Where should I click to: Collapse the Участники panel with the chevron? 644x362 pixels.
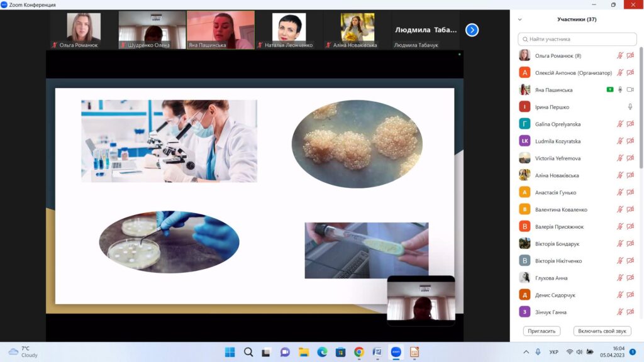[519, 19]
